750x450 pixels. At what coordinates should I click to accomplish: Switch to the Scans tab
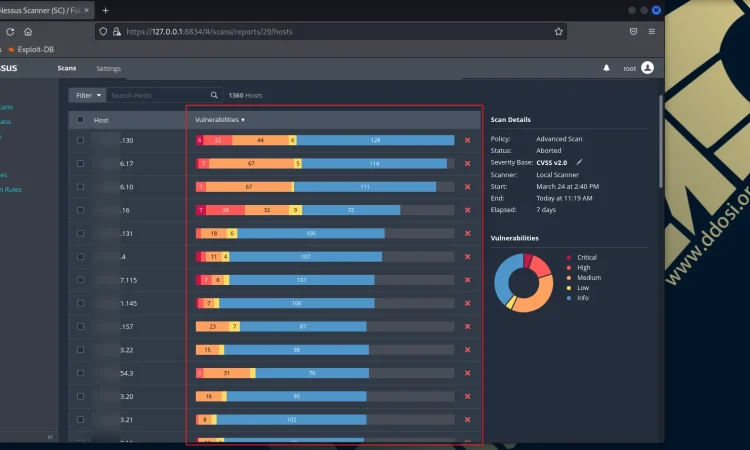pos(67,68)
